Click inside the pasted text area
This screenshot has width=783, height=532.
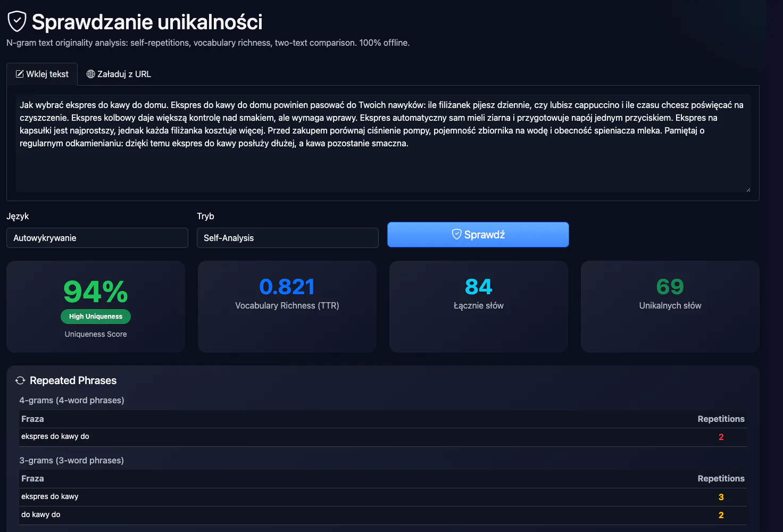(383, 143)
